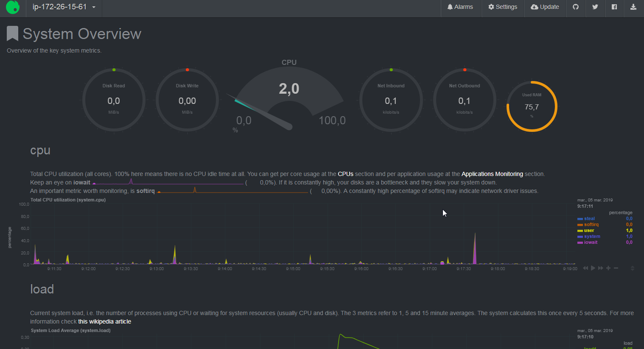
Task: Pan CPU chart left with rewind icon
Action: click(585, 268)
